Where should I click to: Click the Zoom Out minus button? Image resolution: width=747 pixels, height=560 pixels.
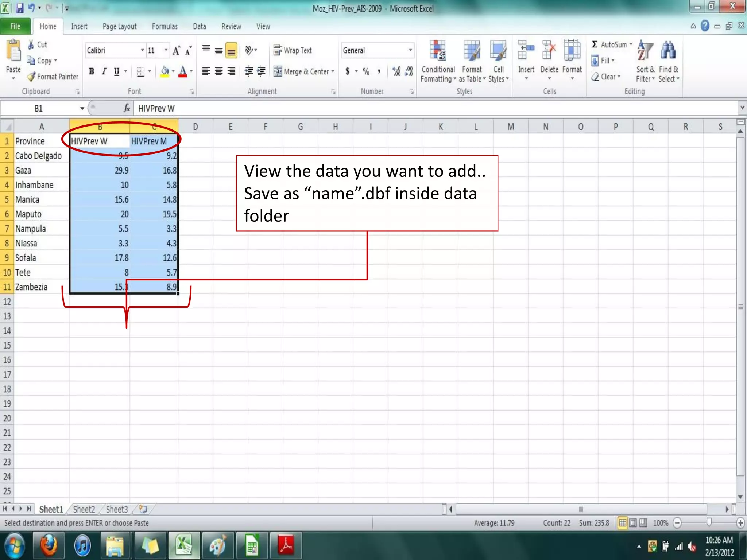(677, 523)
